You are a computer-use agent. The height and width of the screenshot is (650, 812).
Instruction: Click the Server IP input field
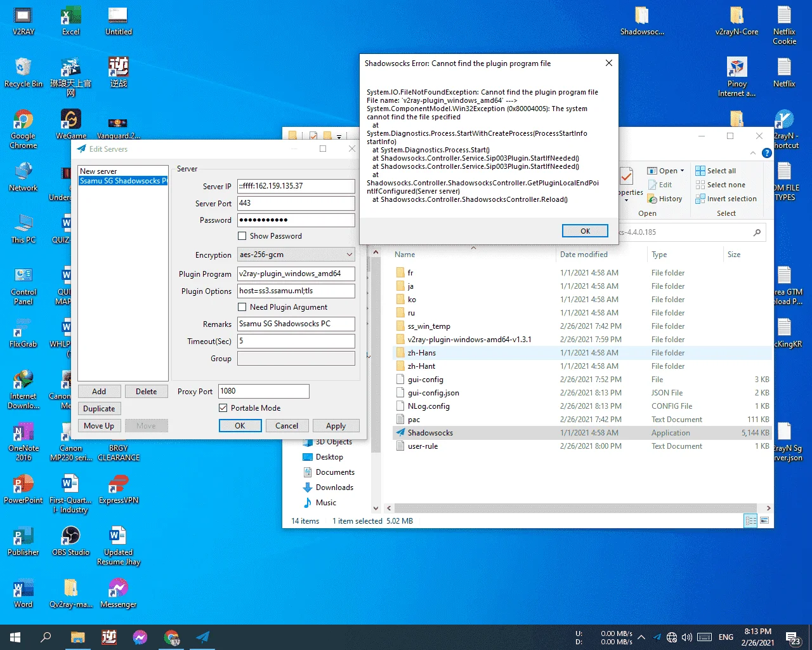296,186
